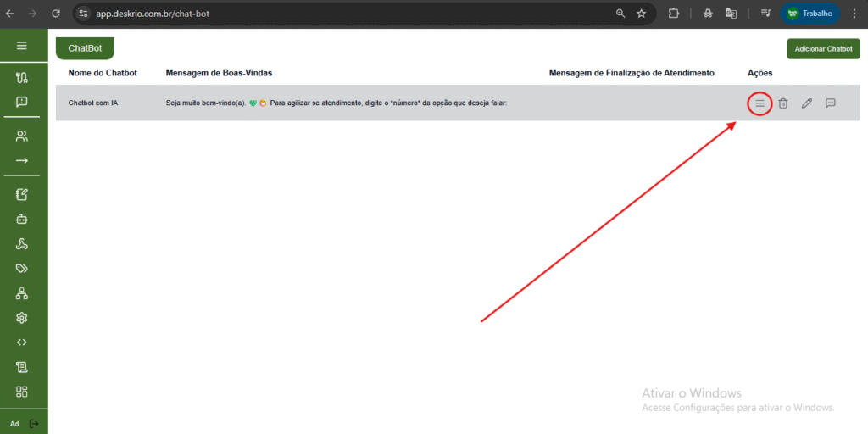Image resolution: width=868 pixels, height=434 pixels.
Task: Open the hierarchy/org-chart icon in the sidebar
Action: pos(22,293)
